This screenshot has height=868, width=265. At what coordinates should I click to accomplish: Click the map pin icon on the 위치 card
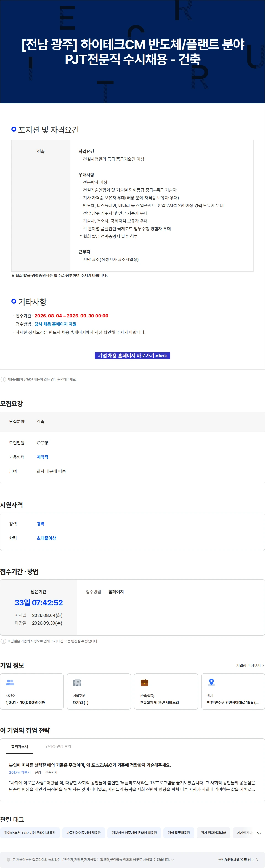click(x=211, y=682)
